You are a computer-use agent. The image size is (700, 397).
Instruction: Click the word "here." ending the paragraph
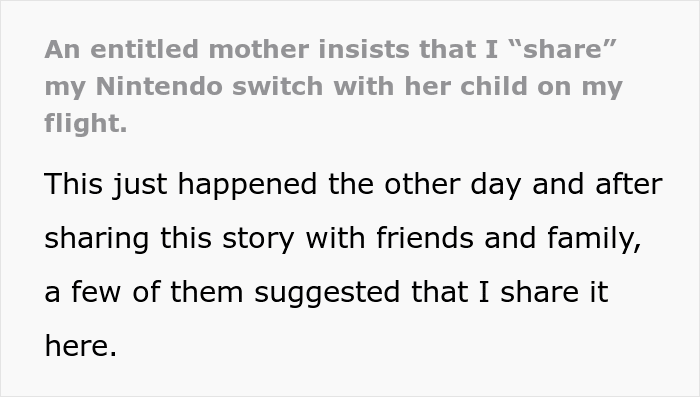pyautogui.click(x=81, y=346)
